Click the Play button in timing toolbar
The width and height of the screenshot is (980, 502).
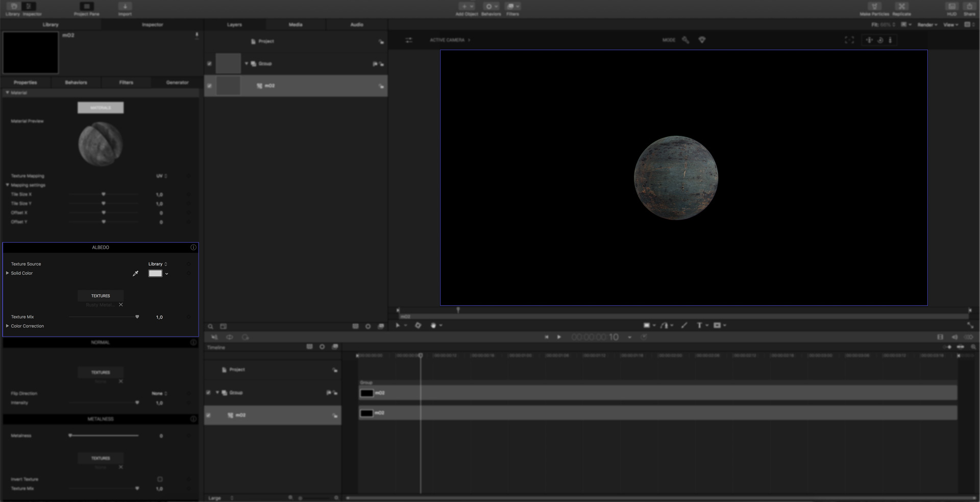coord(559,337)
